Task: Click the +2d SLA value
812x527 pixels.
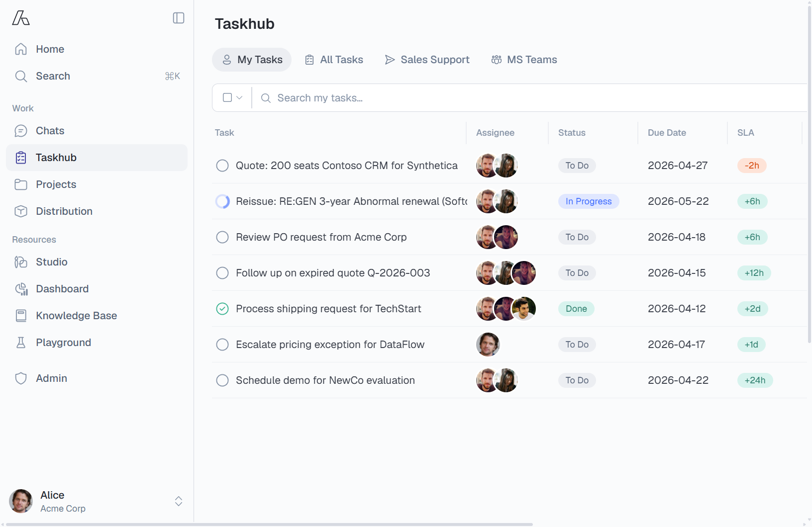Action: pyautogui.click(x=752, y=309)
